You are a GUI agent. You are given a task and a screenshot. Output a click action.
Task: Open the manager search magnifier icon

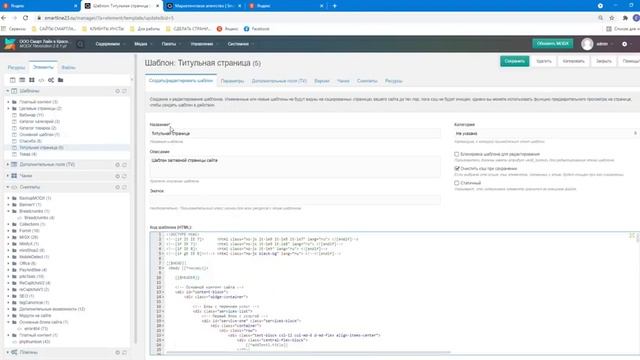pyautogui.click(x=80, y=44)
